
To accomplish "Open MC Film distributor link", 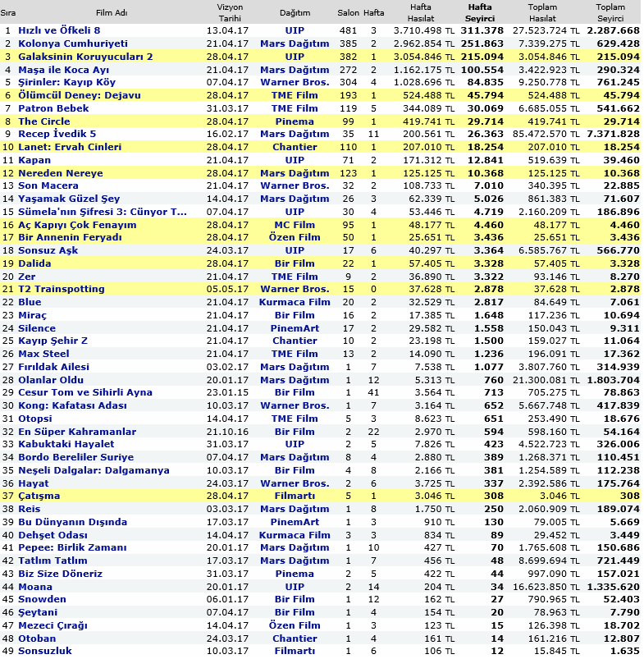I will pos(295,225).
